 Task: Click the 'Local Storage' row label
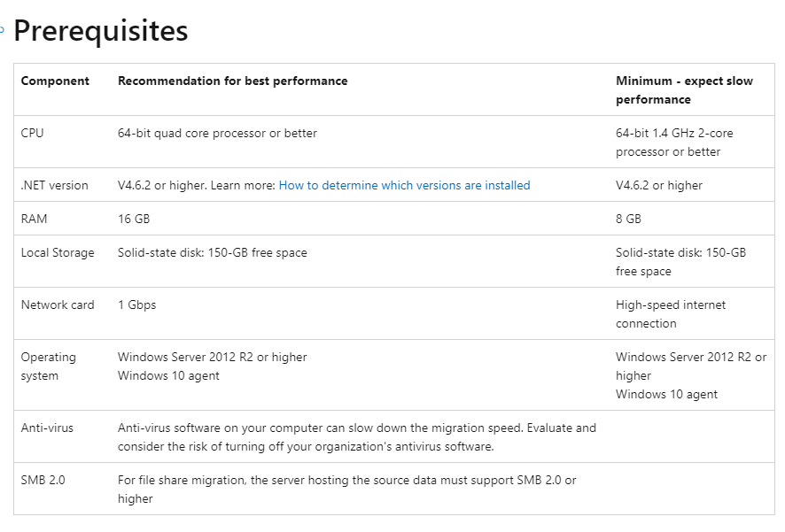click(58, 252)
